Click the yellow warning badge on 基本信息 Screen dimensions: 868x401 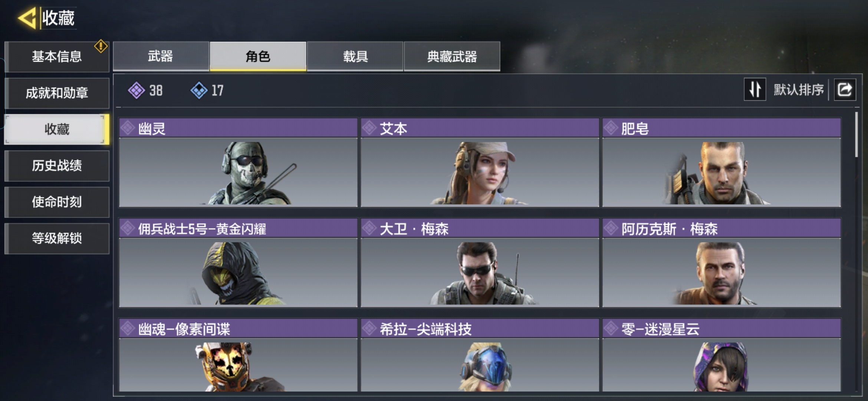click(101, 46)
